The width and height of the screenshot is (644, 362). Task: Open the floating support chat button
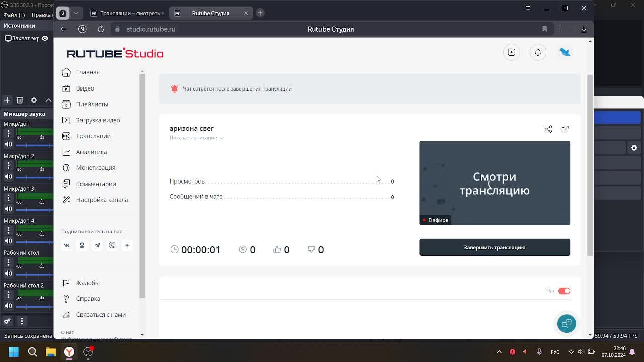pos(567,323)
